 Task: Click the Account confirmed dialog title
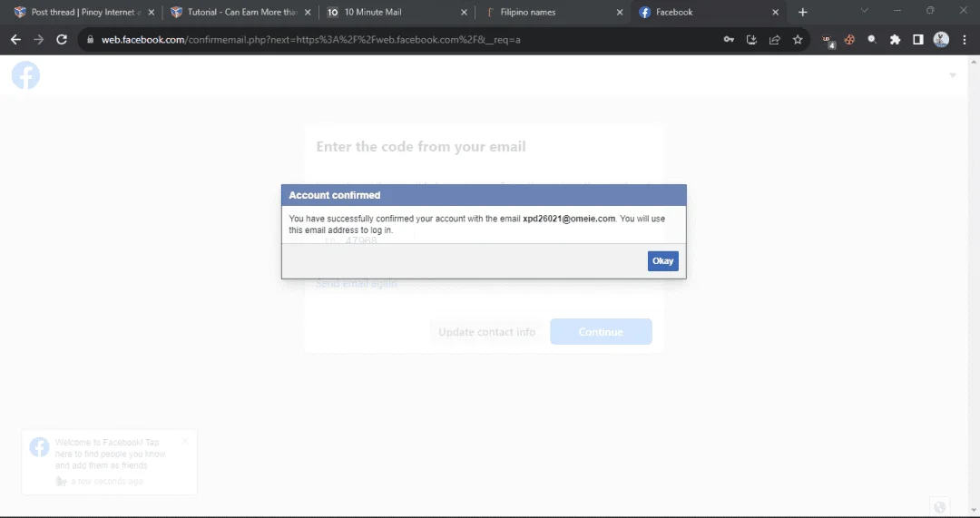[x=334, y=195]
